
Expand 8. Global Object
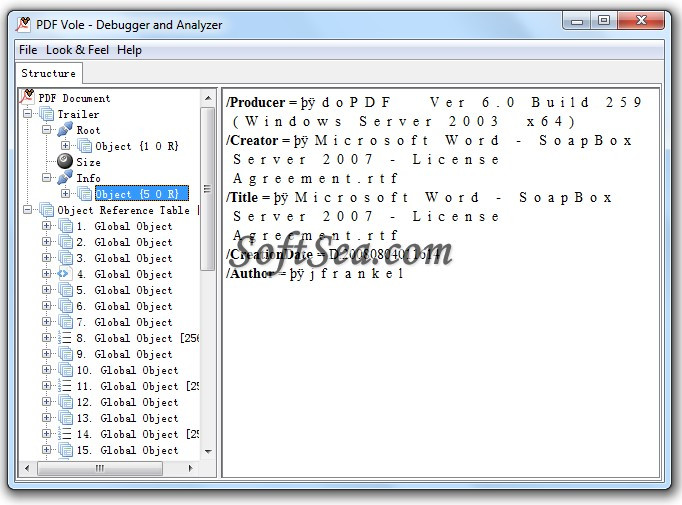[47, 338]
